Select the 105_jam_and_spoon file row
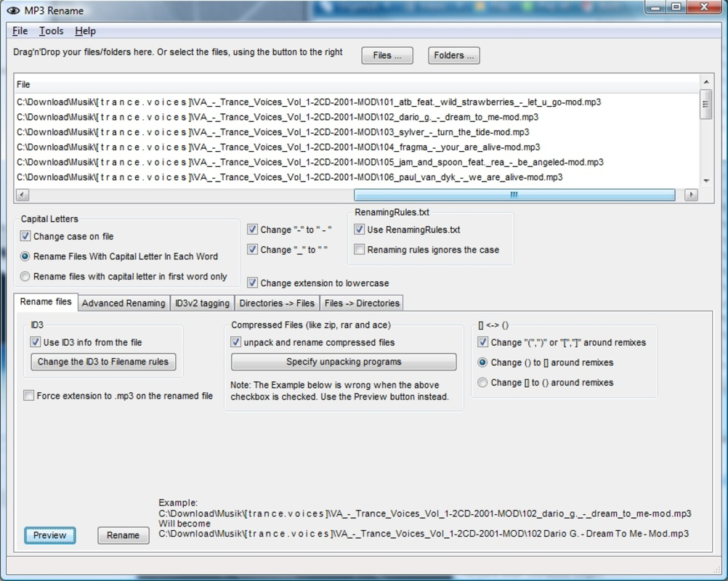Screen dimensions: 728x581 [x=357, y=162]
